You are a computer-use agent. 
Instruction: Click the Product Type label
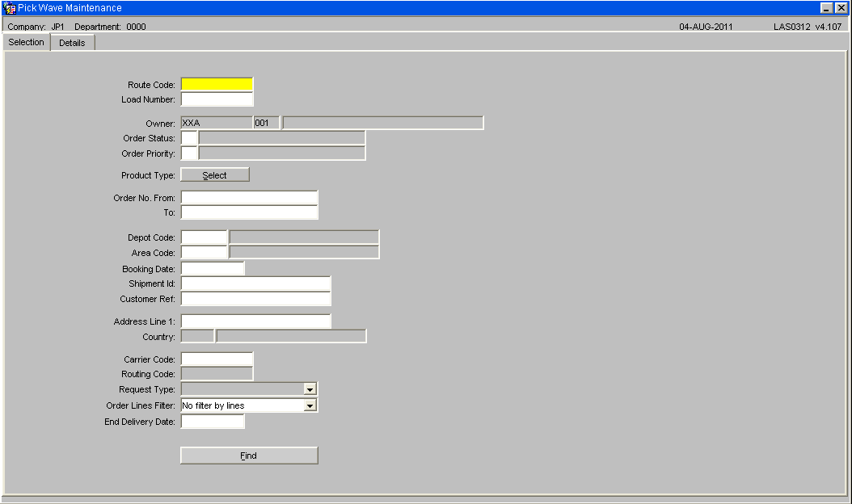click(x=149, y=175)
